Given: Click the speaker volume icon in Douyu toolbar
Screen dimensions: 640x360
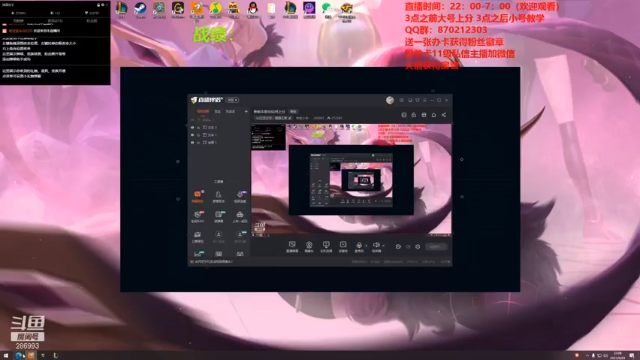Looking at the screenshot, I should point(376,246).
